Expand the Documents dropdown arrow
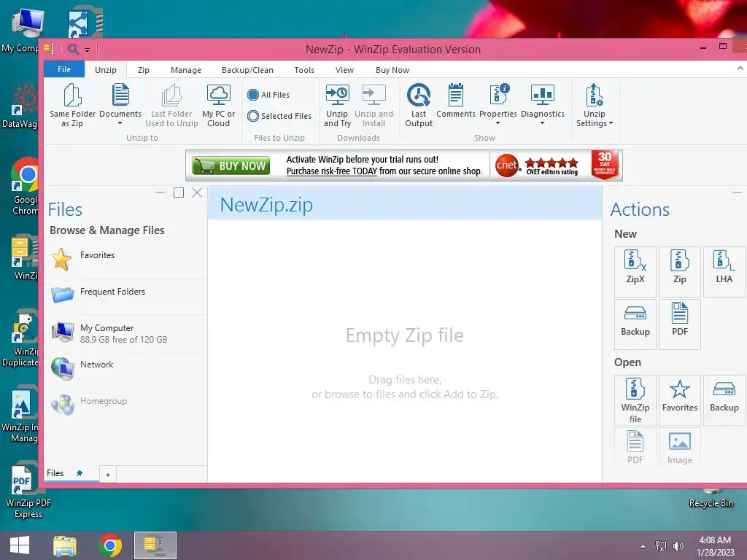747x560 pixels. pos(120,122)
